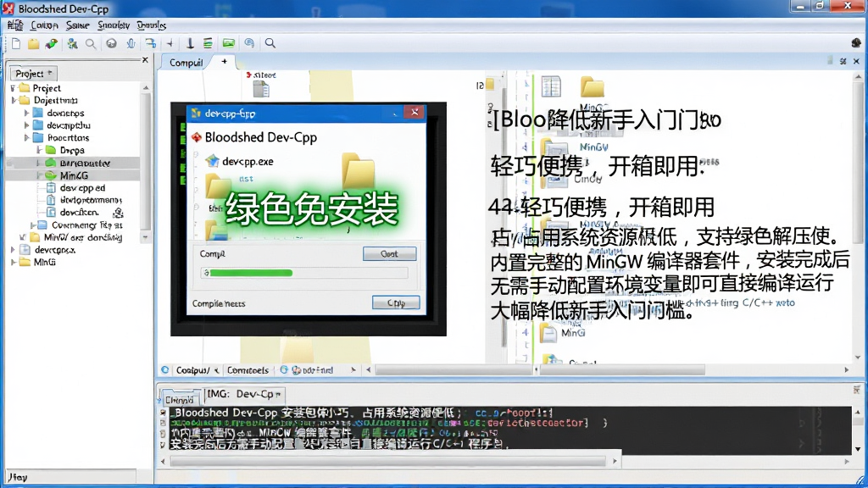Click the Cpip button in dialog

(396, 302)
